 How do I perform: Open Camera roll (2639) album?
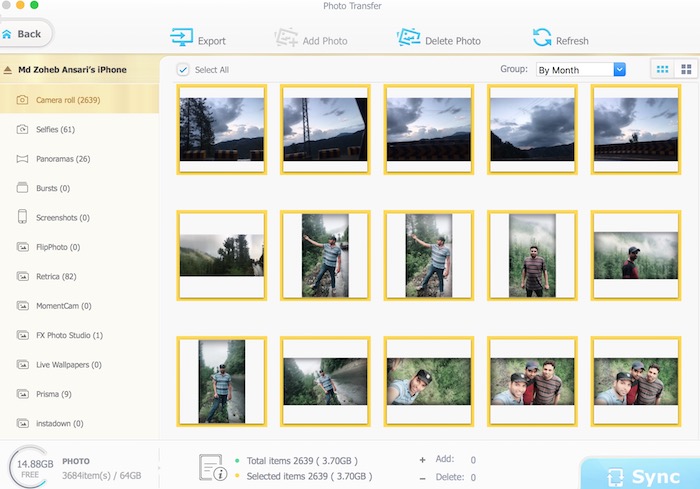tap(79, 100)
